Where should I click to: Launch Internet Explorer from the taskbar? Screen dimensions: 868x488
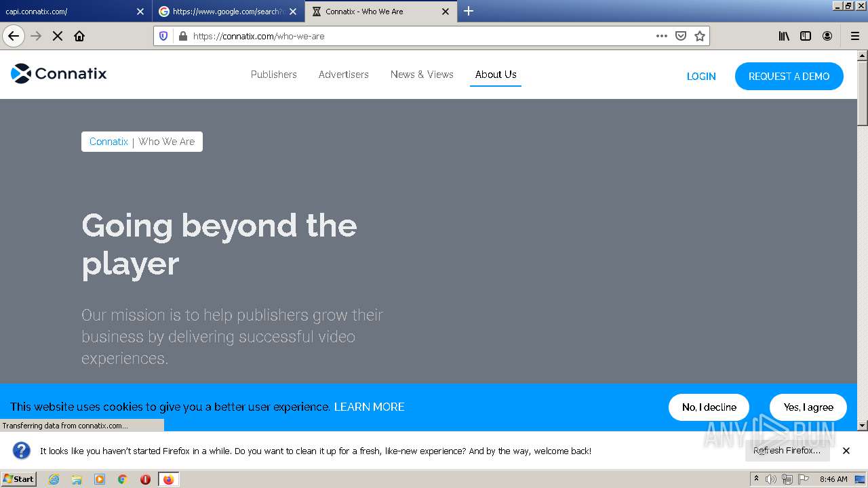[x=54, y=479]
